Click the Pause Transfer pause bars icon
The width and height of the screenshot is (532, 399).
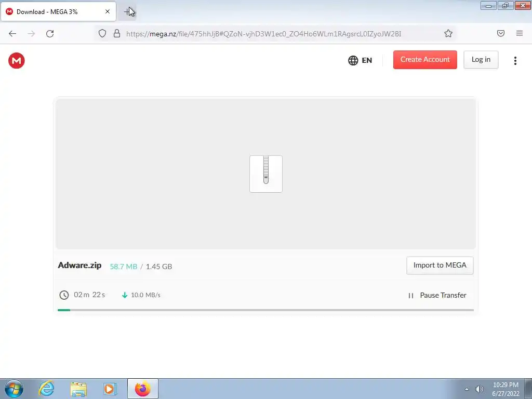tap(411, 296)
